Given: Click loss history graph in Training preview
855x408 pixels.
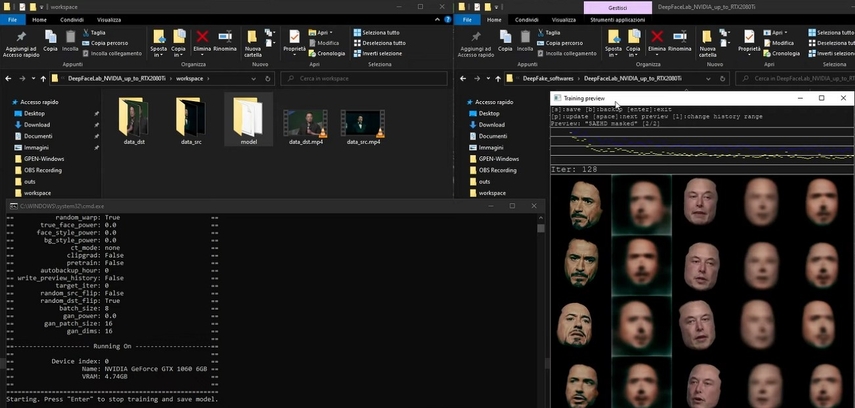Looking at the screenshot, I should click(702, 146).
